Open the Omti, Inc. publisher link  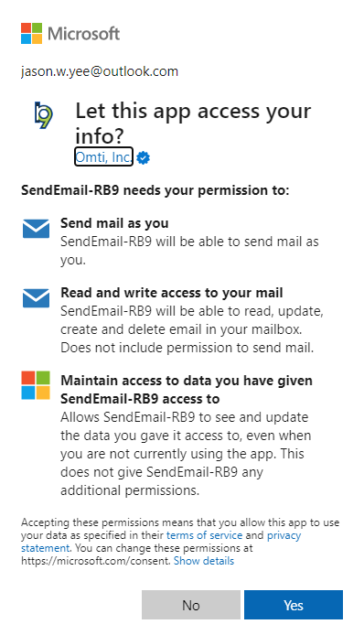pos(103,156)
